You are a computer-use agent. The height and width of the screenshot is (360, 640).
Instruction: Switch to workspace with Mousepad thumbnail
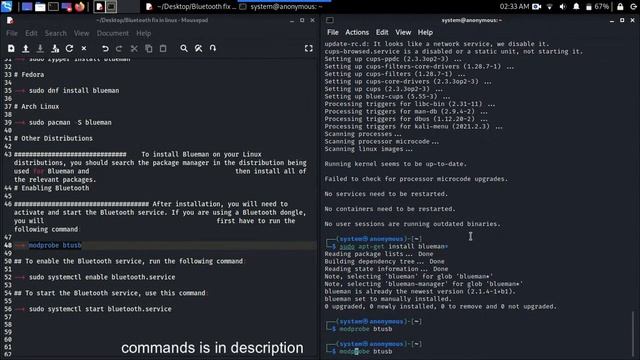click(99, 7)
